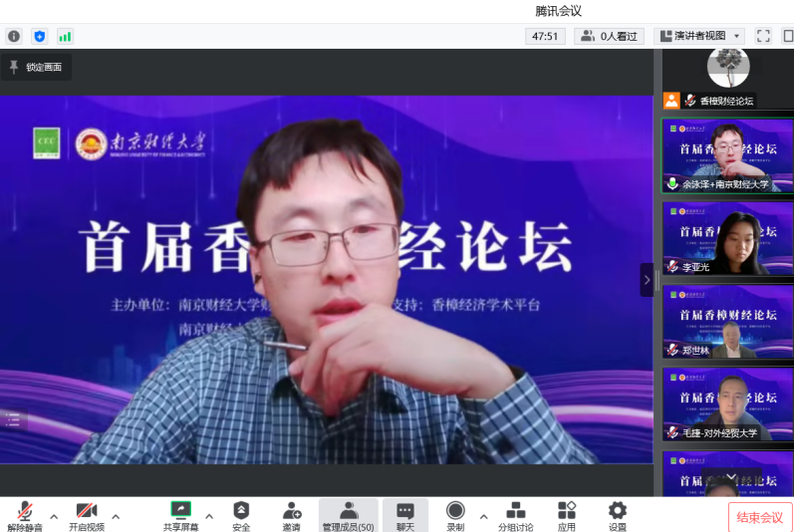Open the 应用 apps panel
Screen dimensions: 794x532
point(566,515)
